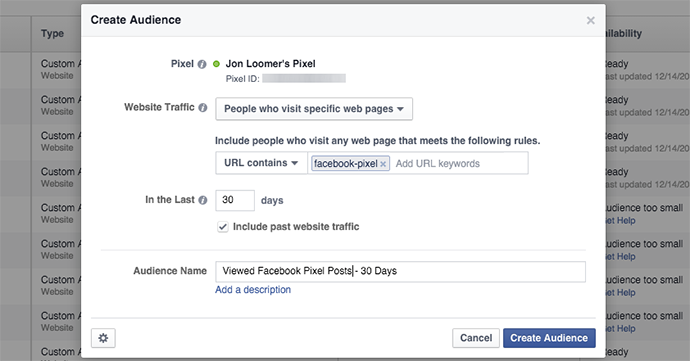Open the URL contains dropdown
690x361 pixels.
coord(261,163)
